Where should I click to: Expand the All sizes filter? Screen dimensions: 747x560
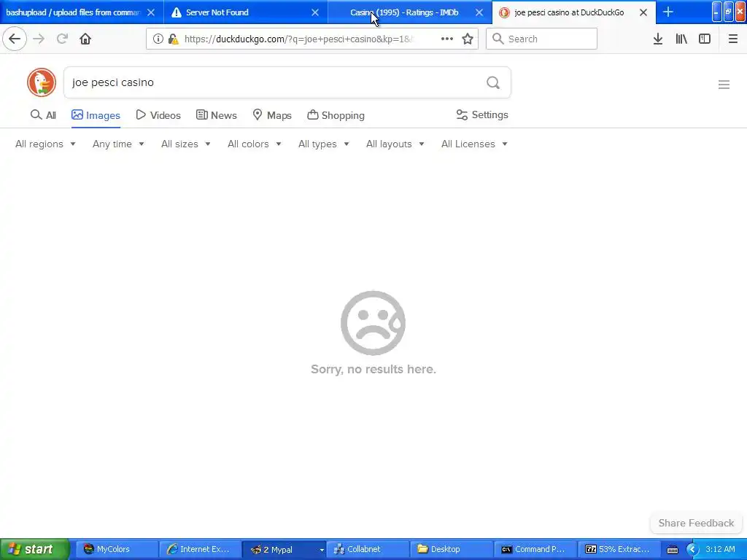(186, 144)
